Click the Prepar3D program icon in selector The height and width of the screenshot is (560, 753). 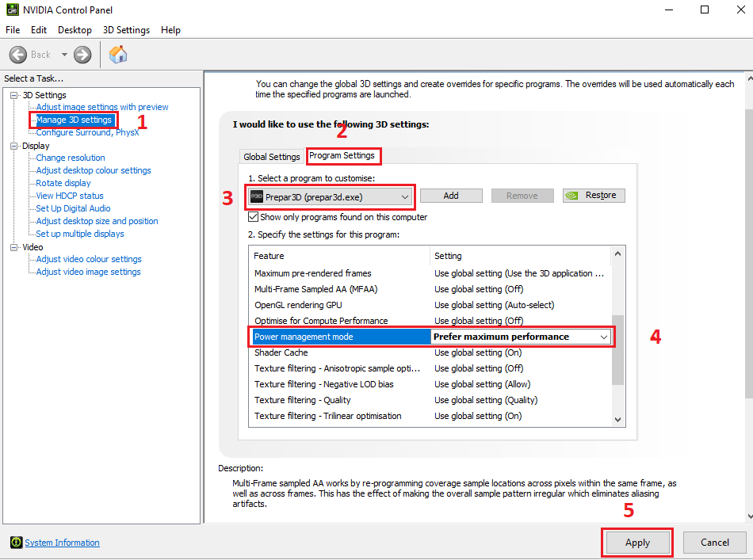(257, 196)
